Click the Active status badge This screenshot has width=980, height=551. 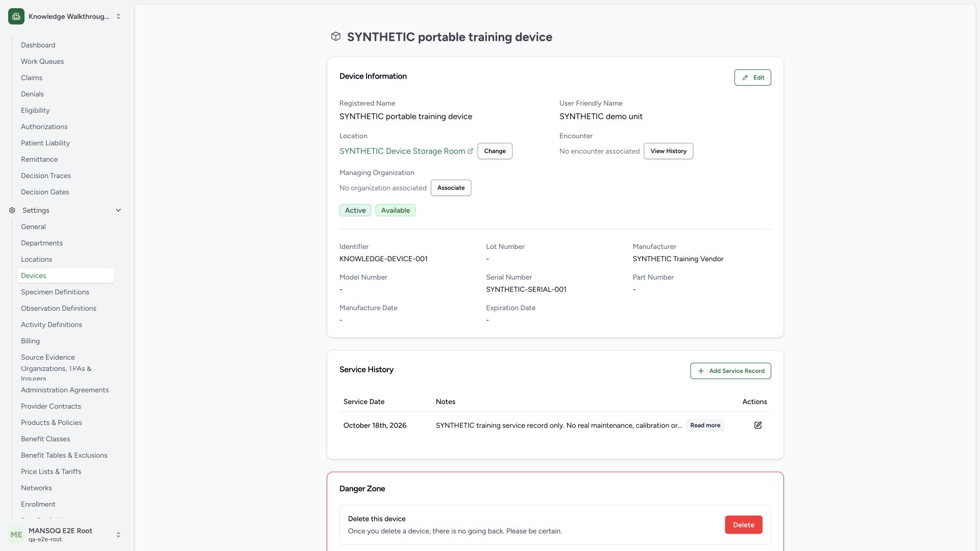(355, 210)
